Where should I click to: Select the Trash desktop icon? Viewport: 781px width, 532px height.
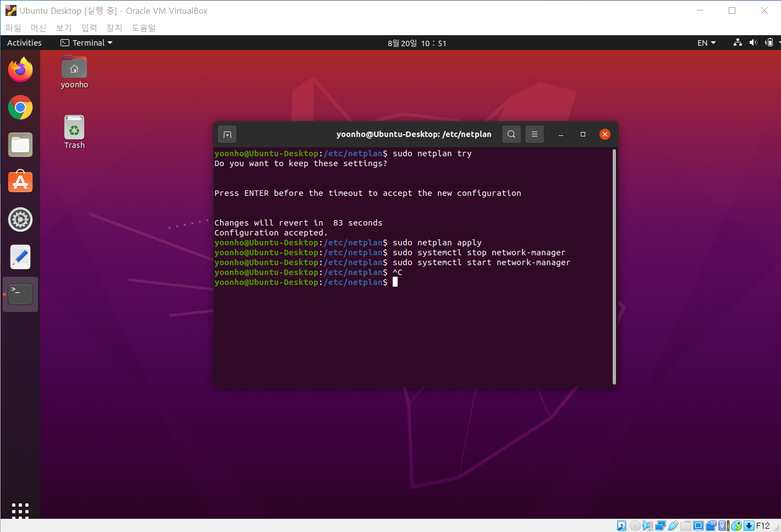pyautogui.click(x=74, y=132)
